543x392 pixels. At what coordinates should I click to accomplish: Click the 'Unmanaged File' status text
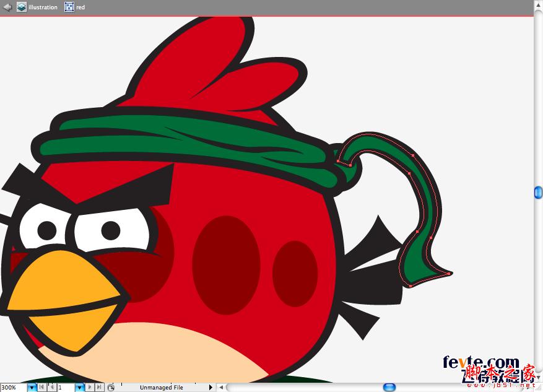coord(162,388)
